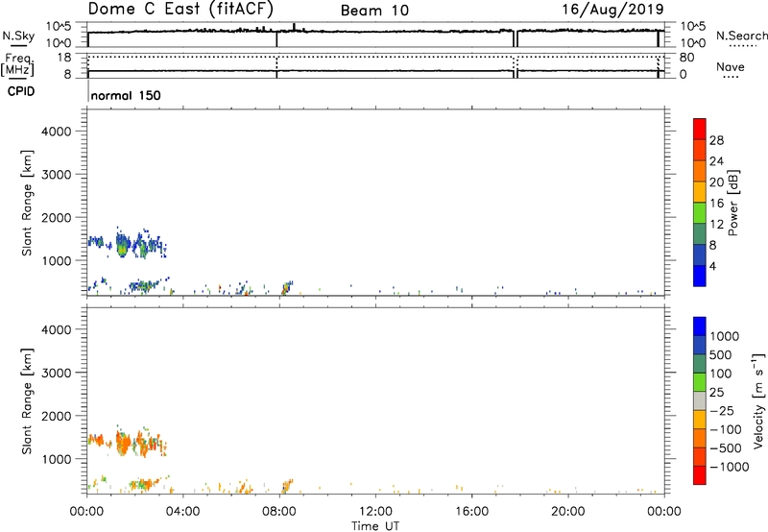This screenshot has width=768, height=532.
Task: Click the 'CPID' label
Action: click(x=21, y=91)
